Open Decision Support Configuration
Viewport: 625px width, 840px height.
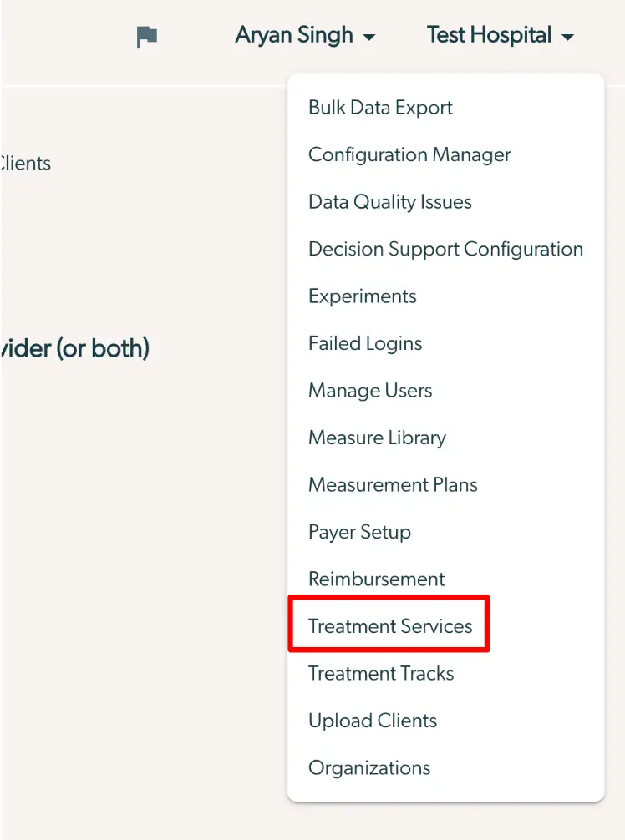tap(445, 249)
